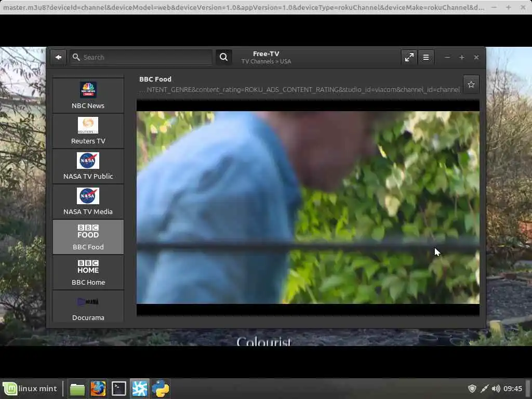Switch to NASA TV Media channel
The width and height of the screenshot is (532, 399).
[88, 202]
